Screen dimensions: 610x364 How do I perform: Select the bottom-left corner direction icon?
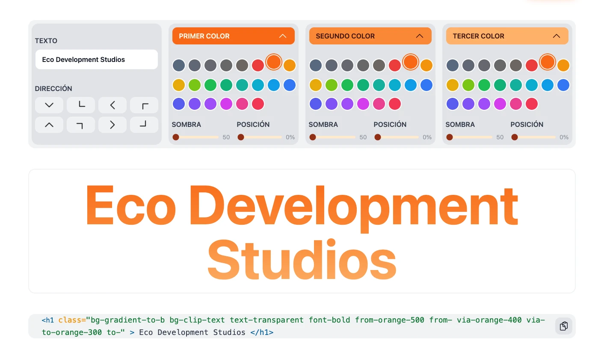(81, 105)
